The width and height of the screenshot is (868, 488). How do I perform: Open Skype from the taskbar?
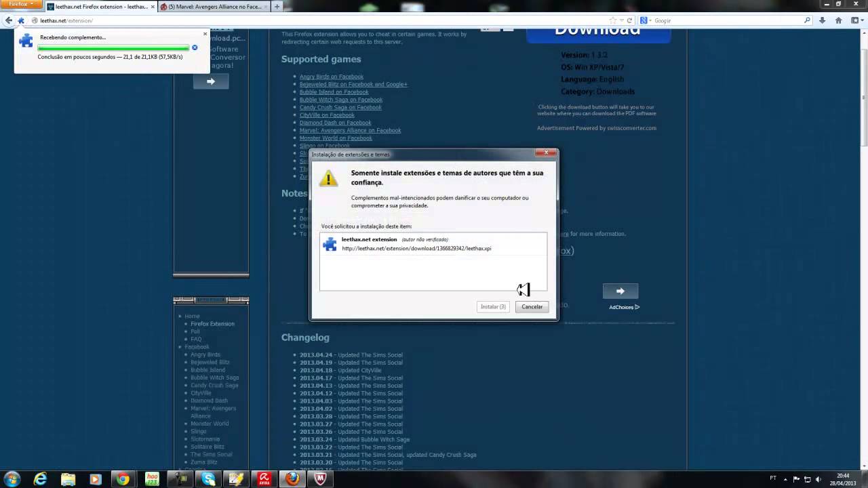tap(209, 479)
